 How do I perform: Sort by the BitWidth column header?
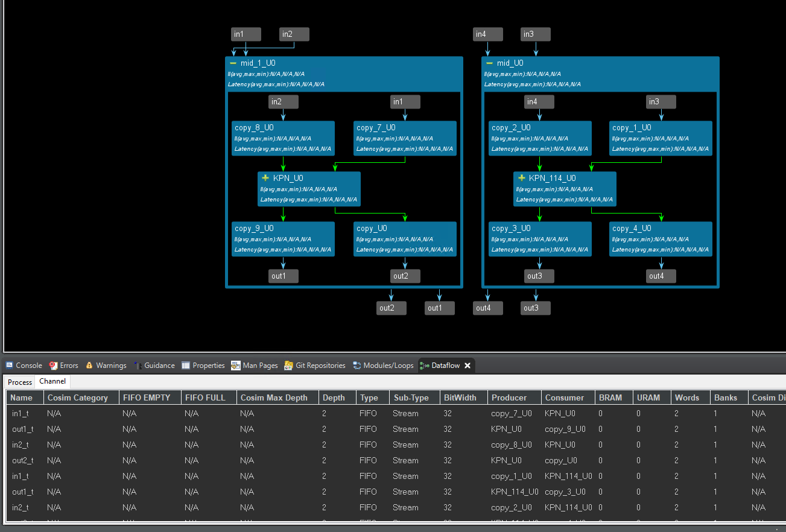464,397
